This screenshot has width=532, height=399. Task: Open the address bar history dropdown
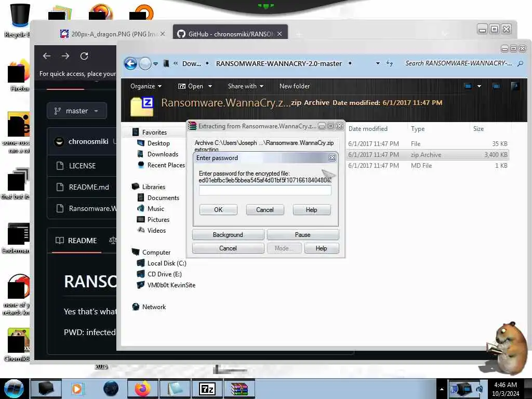(x=378, y=63)
